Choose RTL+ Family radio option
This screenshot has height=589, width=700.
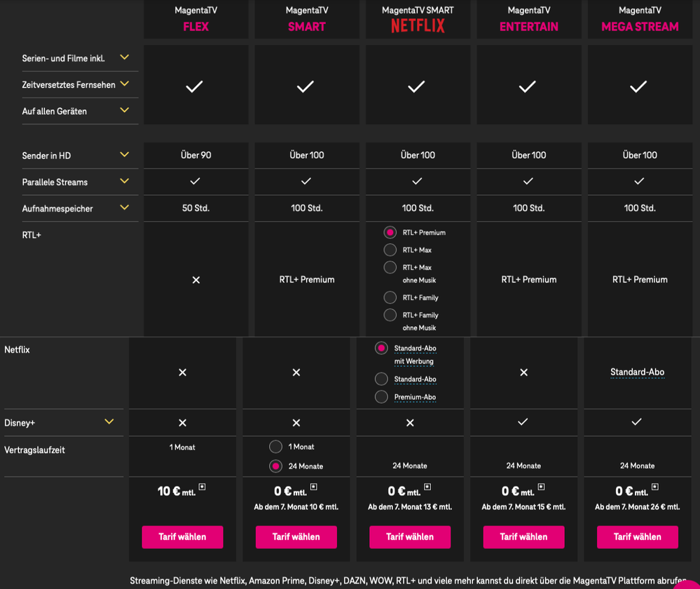(x=390, y=297)
